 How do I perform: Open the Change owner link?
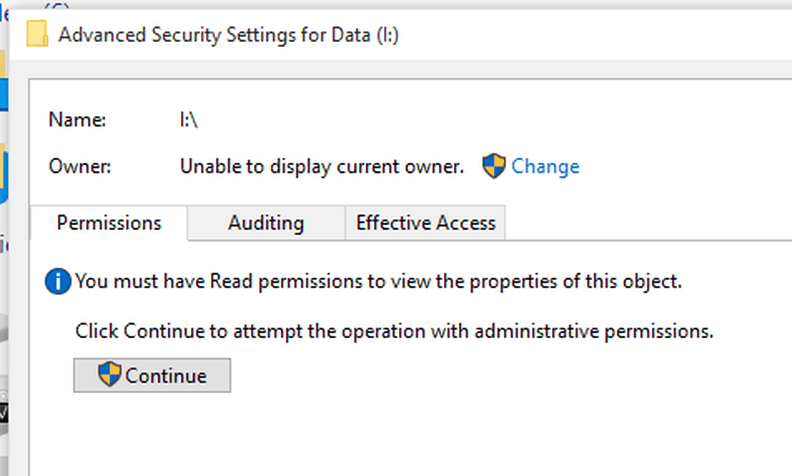(x=545, y=166)
